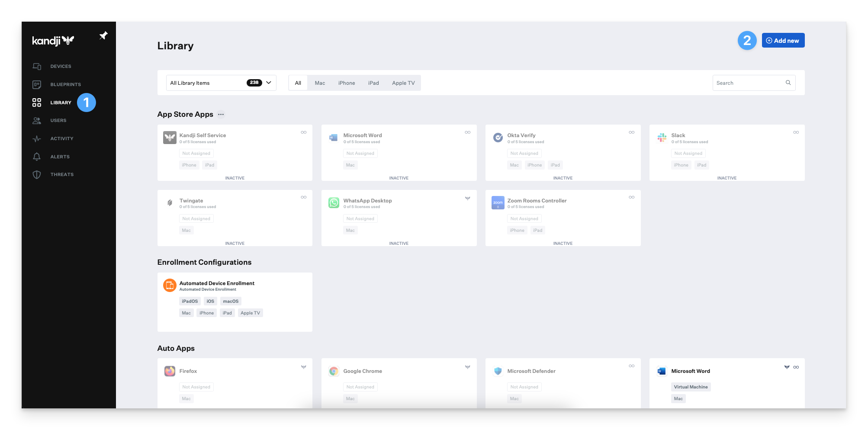
Task: Go to Devices in the sidebar
Action: (61, 66)
